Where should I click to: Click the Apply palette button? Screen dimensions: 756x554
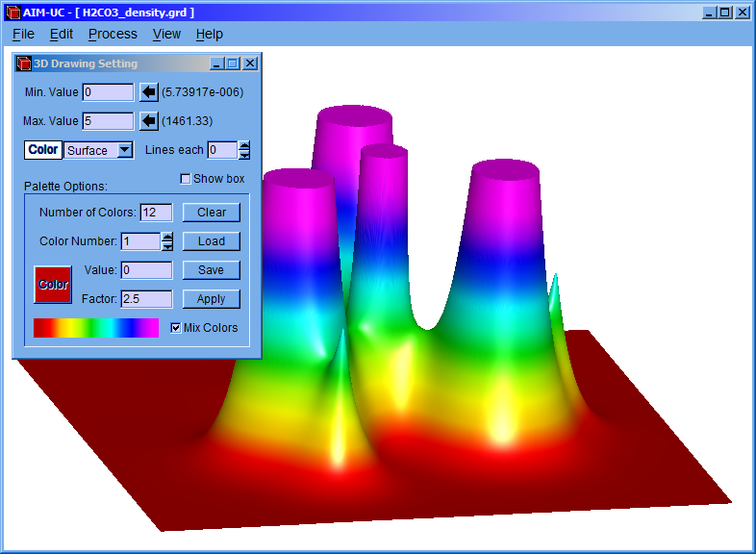(x=211, y=299)
